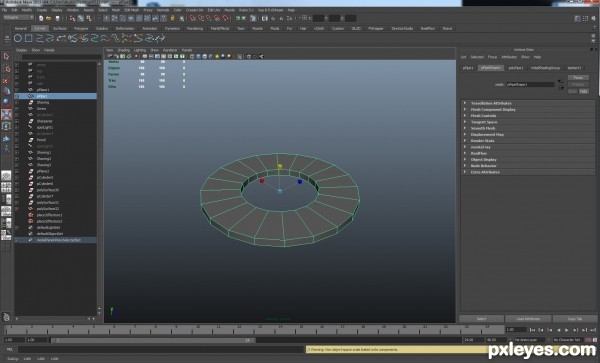Activate the Select tool arrow in the toolbox
This screenshot has width=600, height=363.
coord(6,57)
